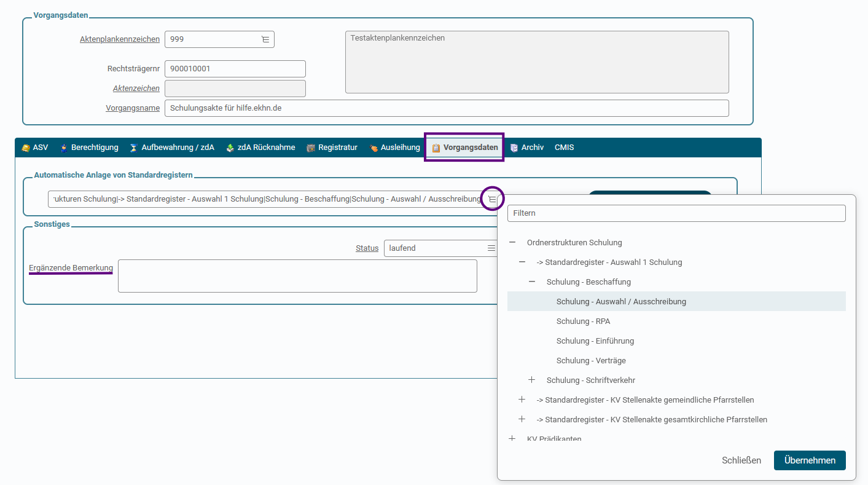The height and width of the screenshot is (485, 868).
Task: Expand KV Stellenakte gemeindliche Pfarrstellen node
Action: pos(522,400)
